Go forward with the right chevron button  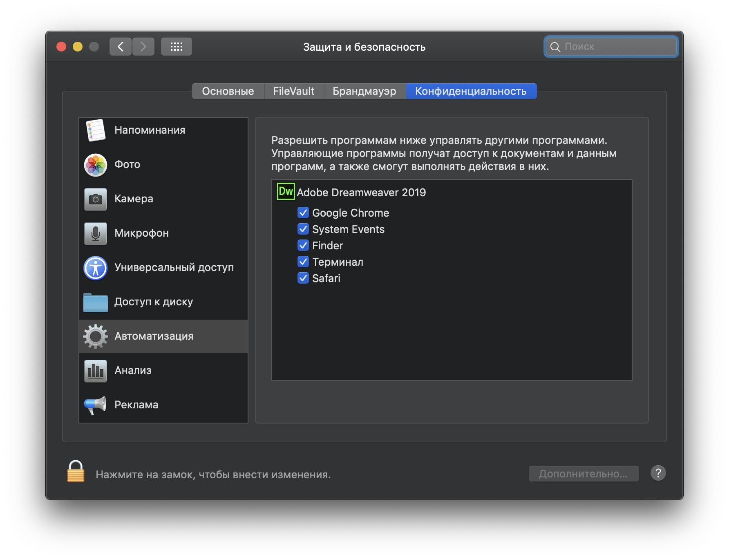click(x=143, y=47)
